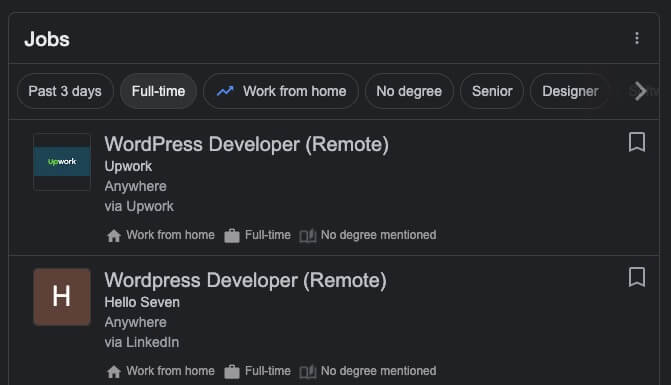Image resolution: width=671 pixels, height=385 pixels.
Task: Click 'via Upwork' source text
Action: click(139, 206)
